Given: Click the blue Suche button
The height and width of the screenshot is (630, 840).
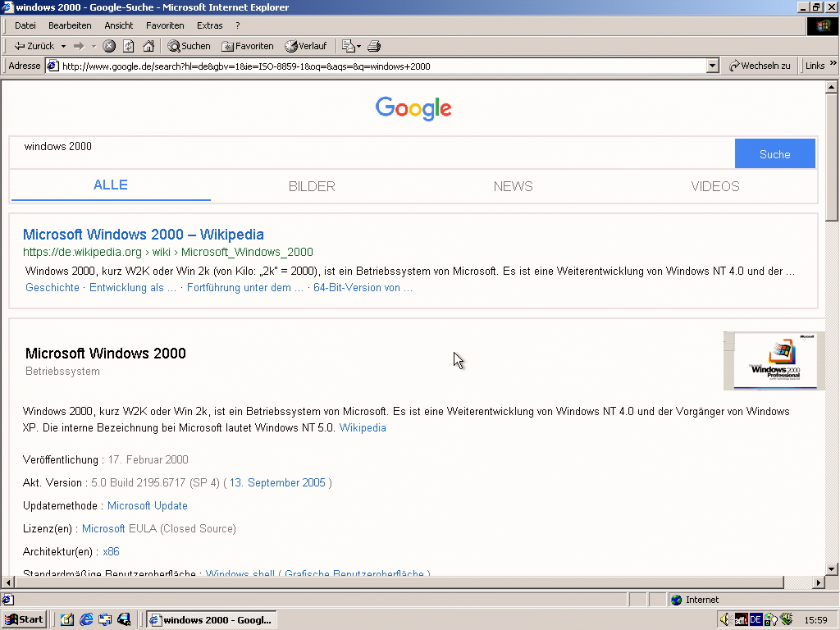Looking at the screenshot, I should tap(775, 153).
